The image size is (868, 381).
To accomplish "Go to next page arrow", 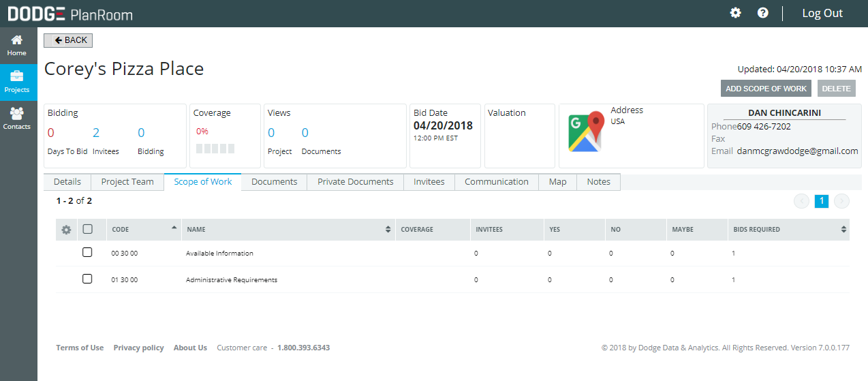I will [842, 201].
